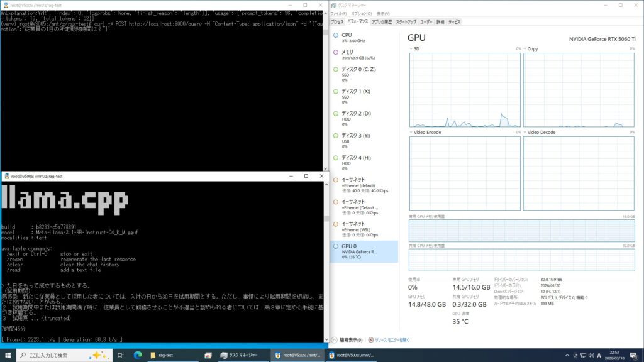Click the Windows Start button

pyautogui.click(x=7, y=355)
